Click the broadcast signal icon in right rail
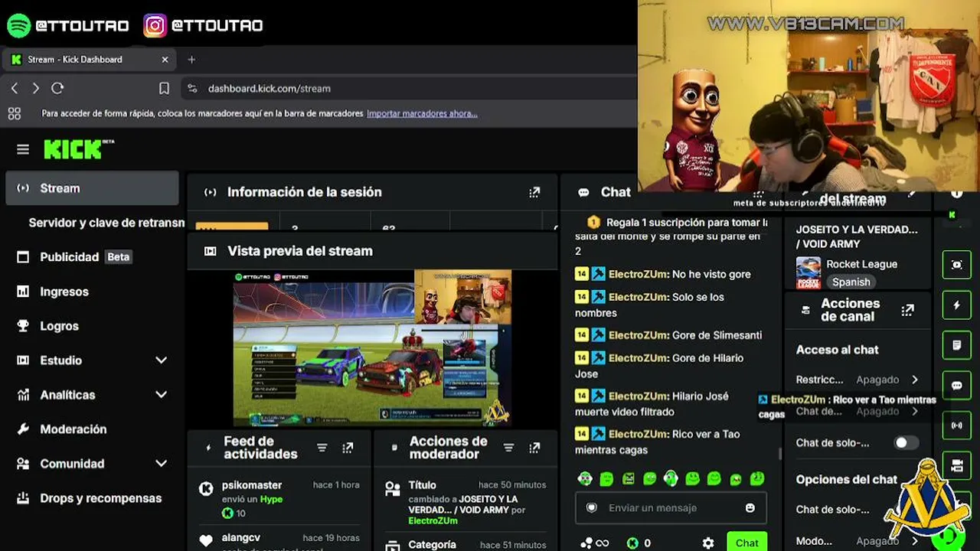 coord(956,425)
